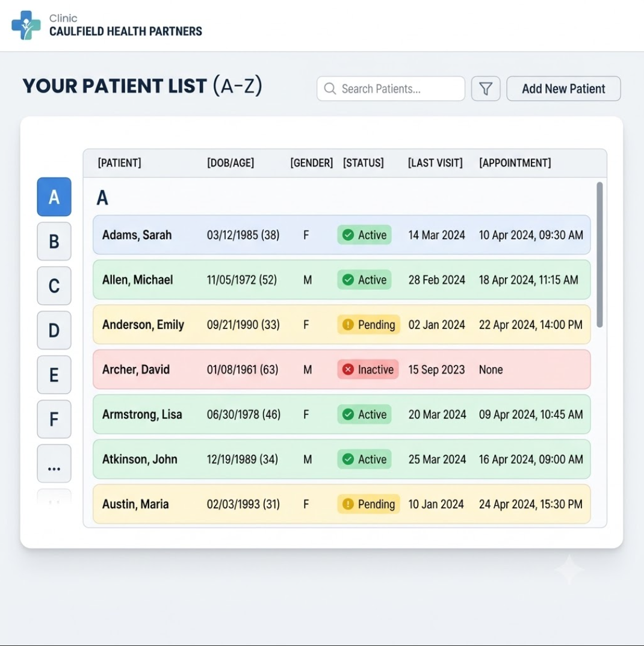Jump to letter C patients
The image size is (644, 646).
point(54,286)
